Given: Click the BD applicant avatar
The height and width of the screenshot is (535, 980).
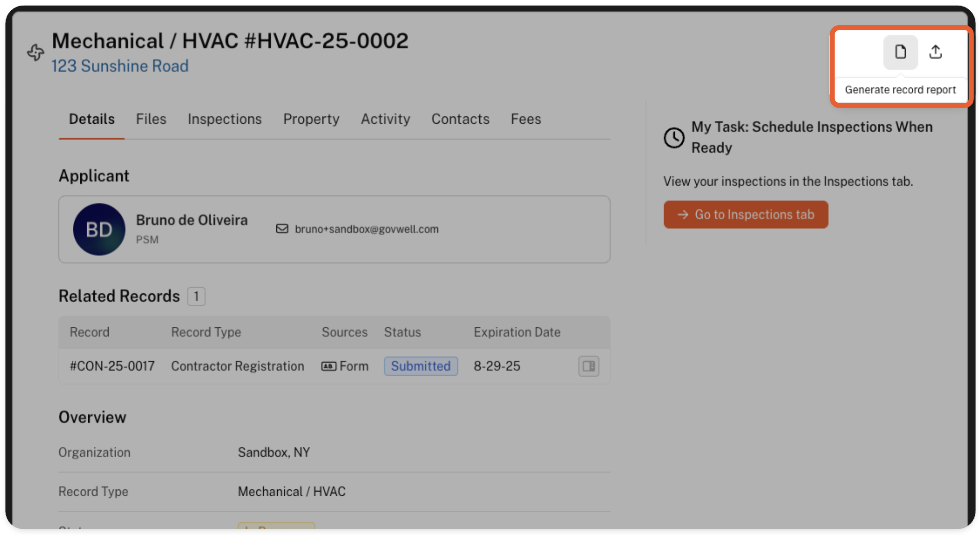Looking at the screenshot, I should click(x=99, y=229).
